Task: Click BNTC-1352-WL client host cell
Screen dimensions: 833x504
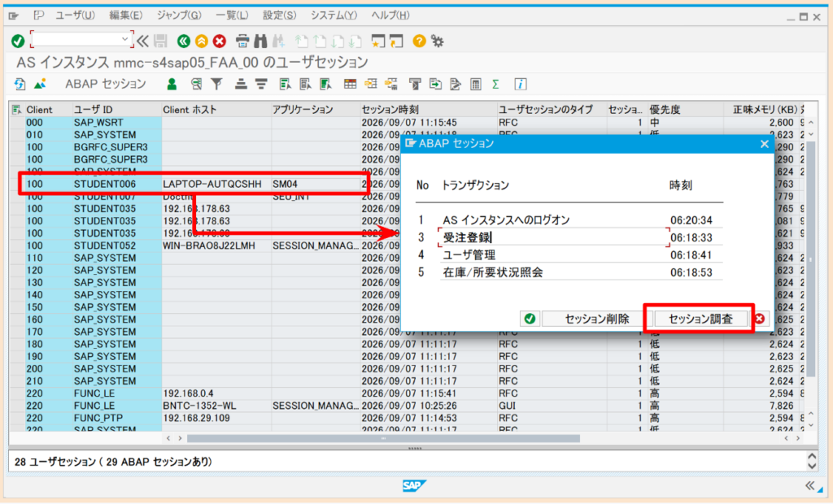Action: [x=216, y=406]
